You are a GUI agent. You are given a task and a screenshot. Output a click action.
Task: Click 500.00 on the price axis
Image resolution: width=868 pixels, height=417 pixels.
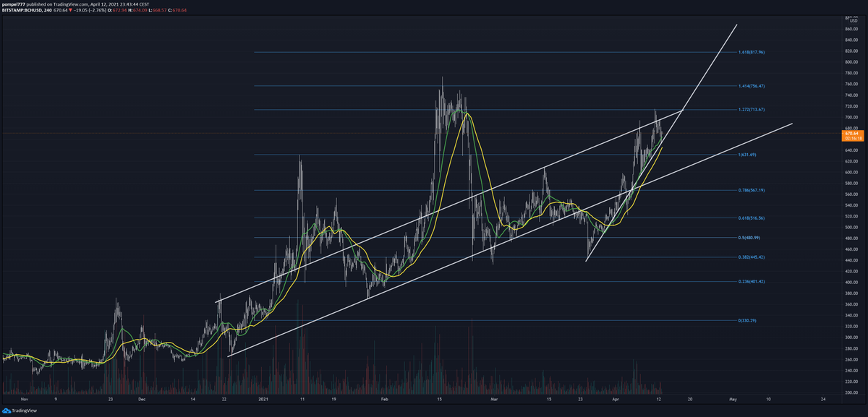coord(851,227)
